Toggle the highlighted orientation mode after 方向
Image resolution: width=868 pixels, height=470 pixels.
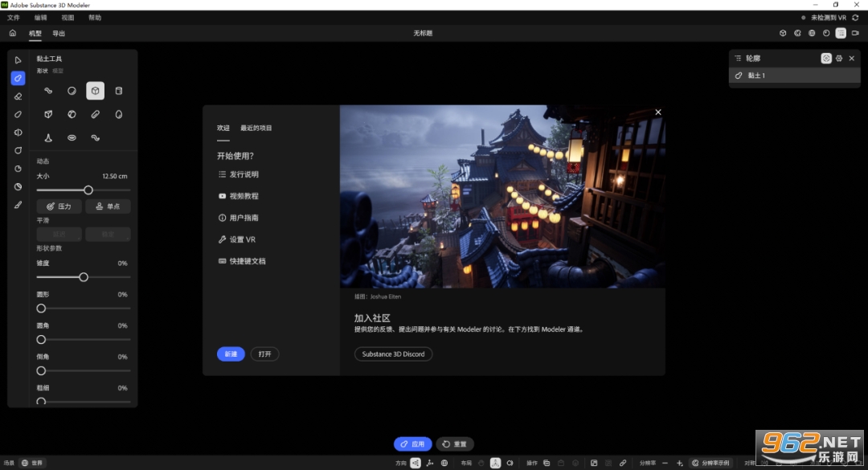[416, 463]
